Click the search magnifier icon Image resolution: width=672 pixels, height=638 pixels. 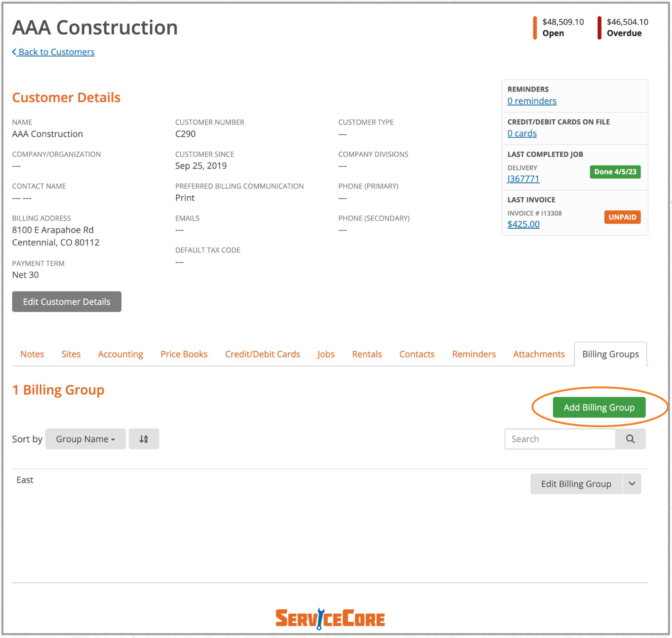(x=631, y=439)
